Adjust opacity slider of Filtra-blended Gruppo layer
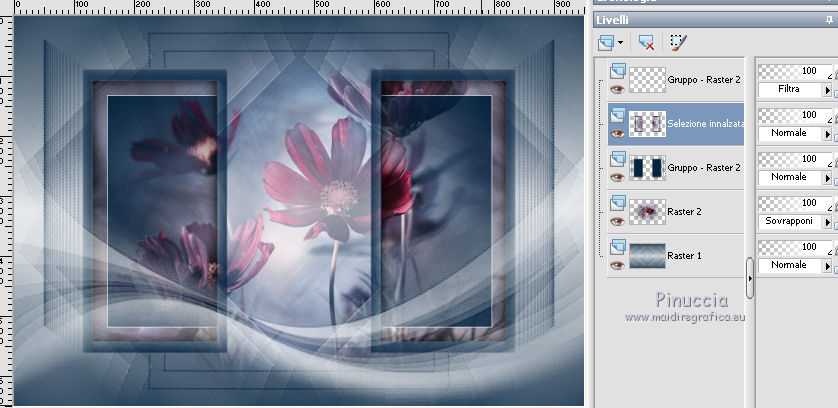Viewport: 838px width, 408px height. 795,71
